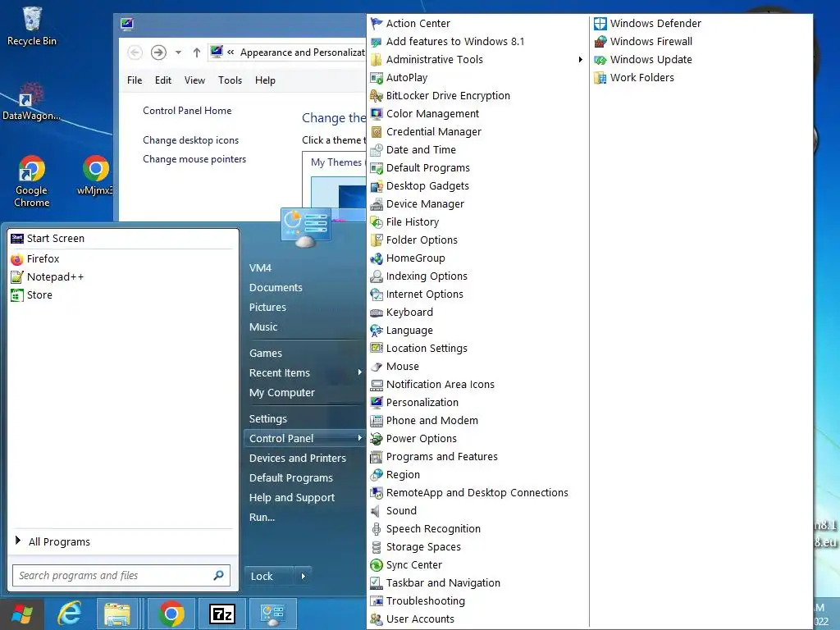Viewport: 840px width, 630px height.
Task: Expand the Control Panel submenu arrow
Action: [x=359, y=438]
